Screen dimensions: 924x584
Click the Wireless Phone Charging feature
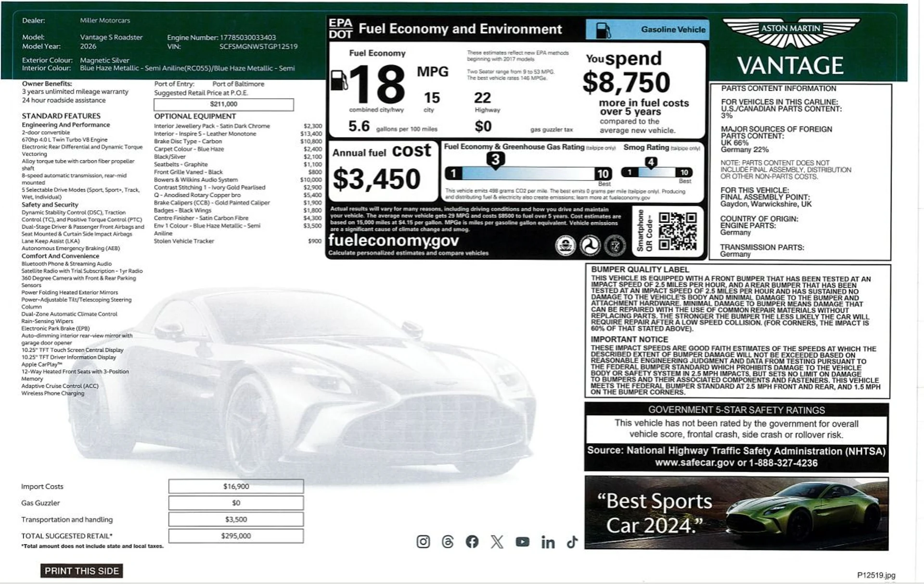(x=53, y=394)
